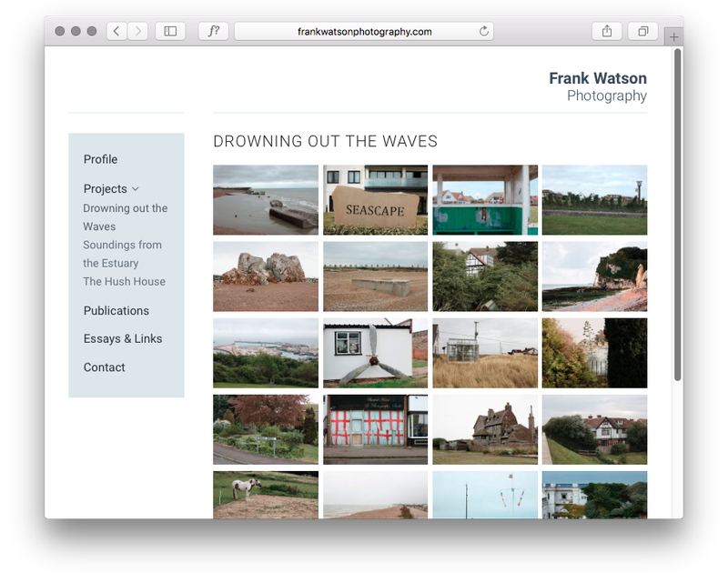Focus the frankwatsonphotography.com address bar
Viewport: 728px width, 573px height.
tap(364, 31)
